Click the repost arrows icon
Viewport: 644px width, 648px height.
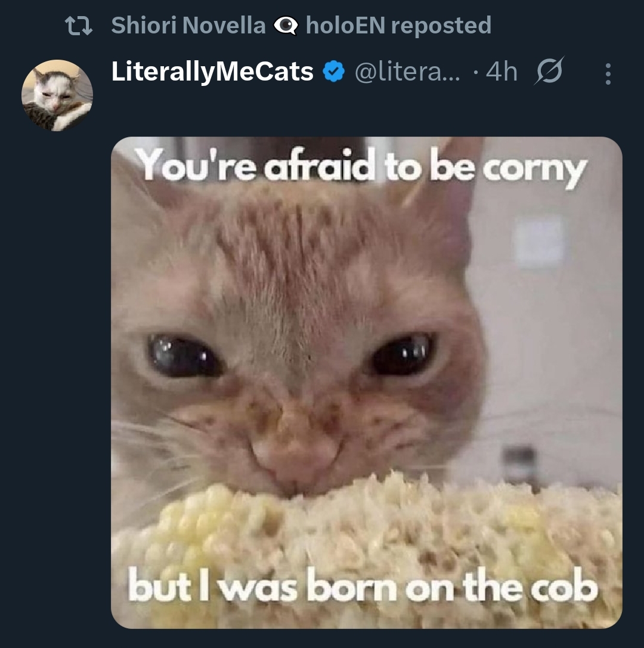pos(79,26)
